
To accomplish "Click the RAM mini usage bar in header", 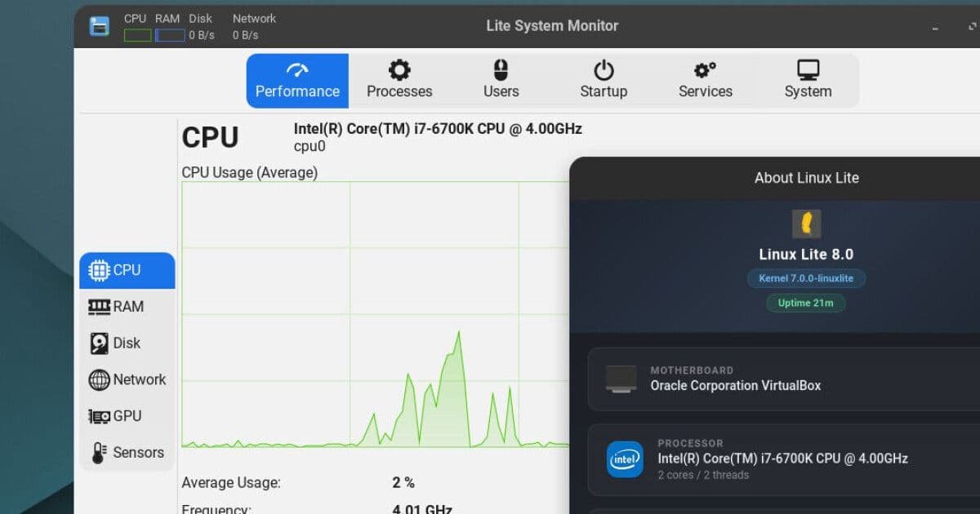I will pos(170,35).
